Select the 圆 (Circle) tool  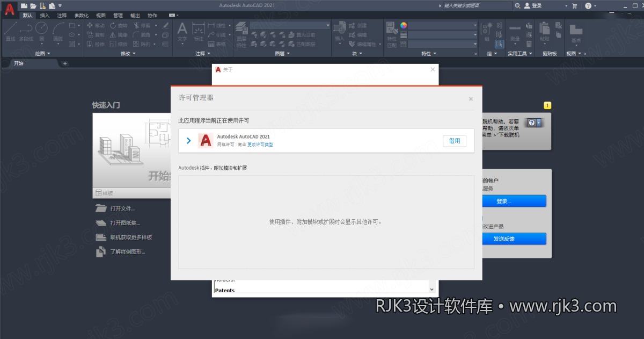(41, 32)
